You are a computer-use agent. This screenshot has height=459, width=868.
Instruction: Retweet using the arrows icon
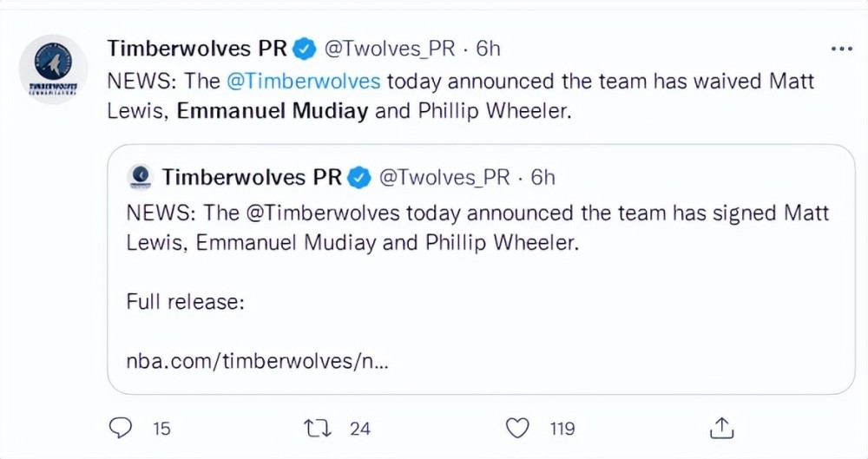pos(318,428)
